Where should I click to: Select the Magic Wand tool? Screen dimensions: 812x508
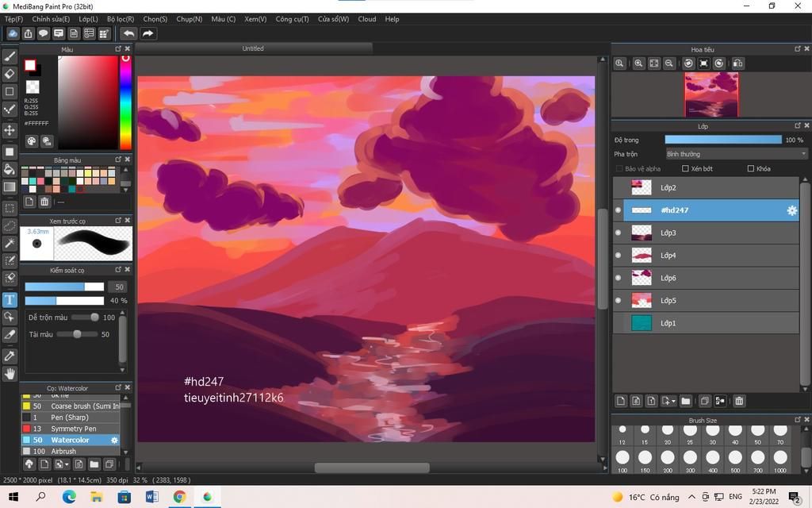click(10, 243)
